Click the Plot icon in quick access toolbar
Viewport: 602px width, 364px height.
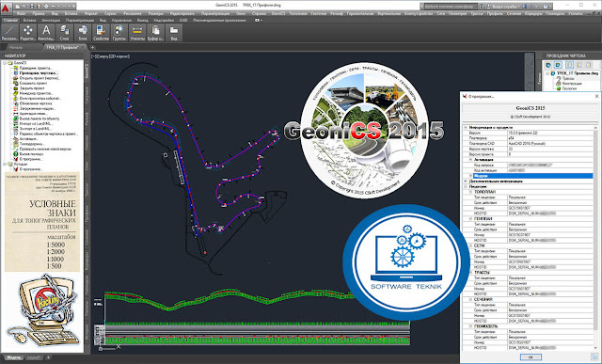pos(46,7)
